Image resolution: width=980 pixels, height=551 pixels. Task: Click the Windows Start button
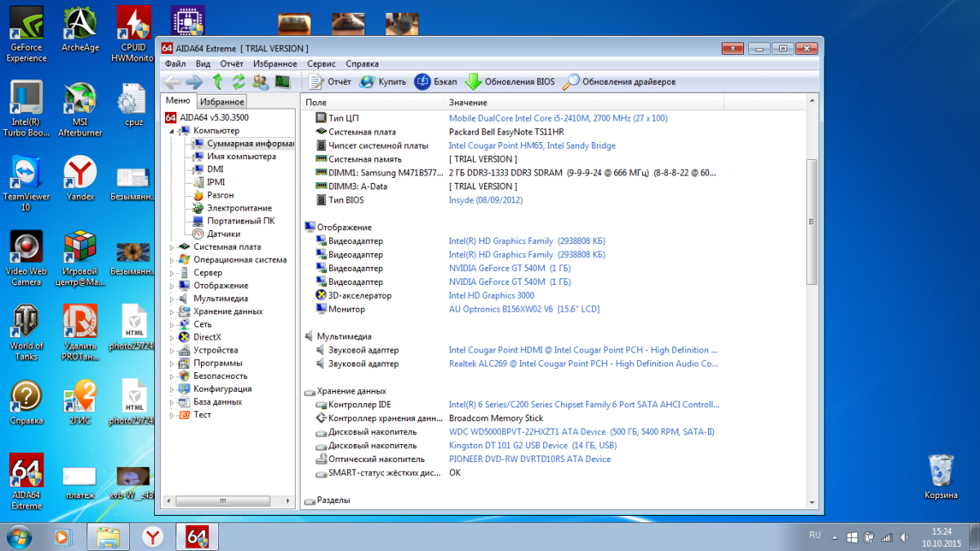point(20,536)
